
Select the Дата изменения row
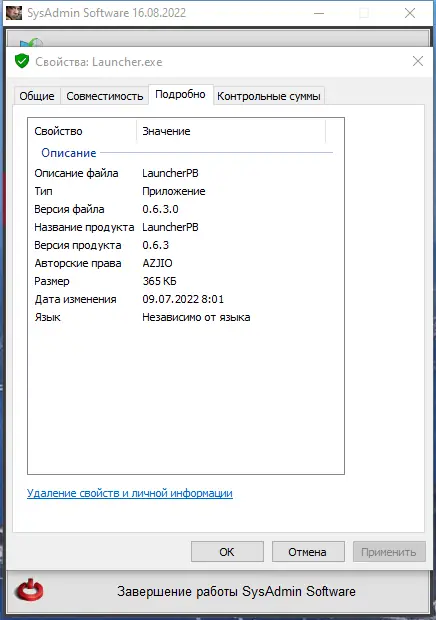point(186,299)
